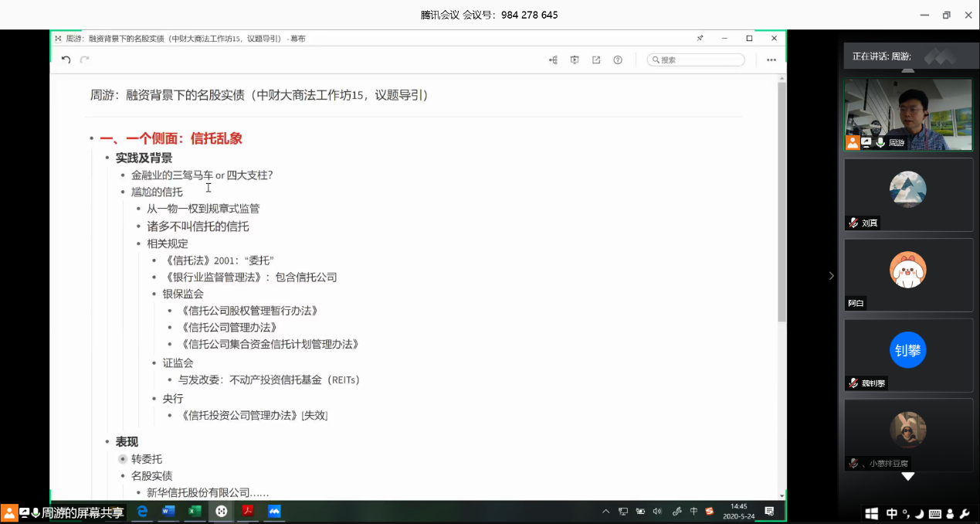Image resolution: width=980 pixels, height=524 pixels.
Task: Select participant 魏钊攀's tile
Action: [x=907, y=355]
